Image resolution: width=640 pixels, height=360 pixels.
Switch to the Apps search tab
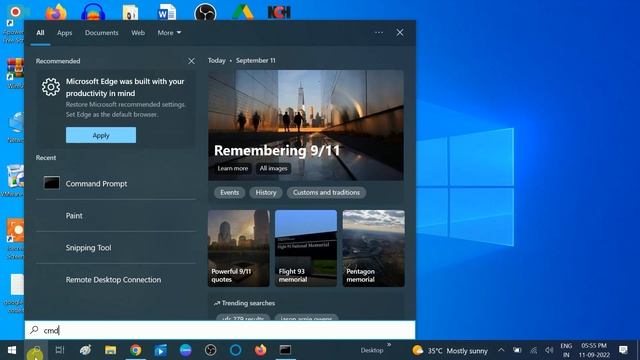(64, 33)
